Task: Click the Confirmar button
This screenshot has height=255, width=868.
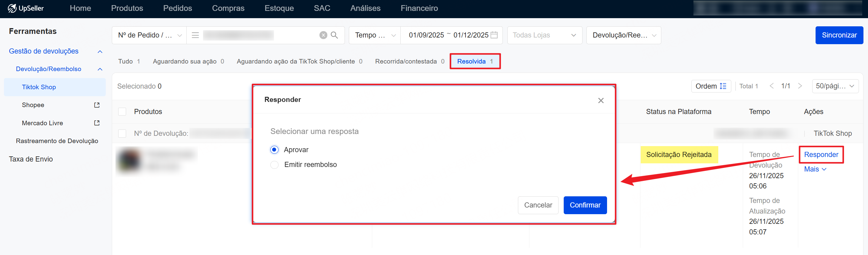Action: click(x=585, y=205)
